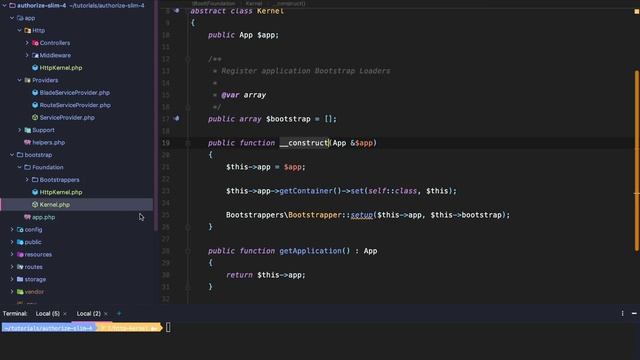The height and width of the screenshot is (360, 640).
Task: Open HttpKernel.php under Foundation folder
Action: point(61,192)
